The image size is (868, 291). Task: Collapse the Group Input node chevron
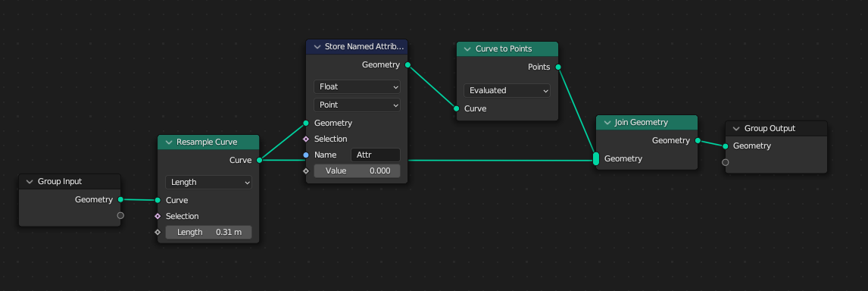30,182
